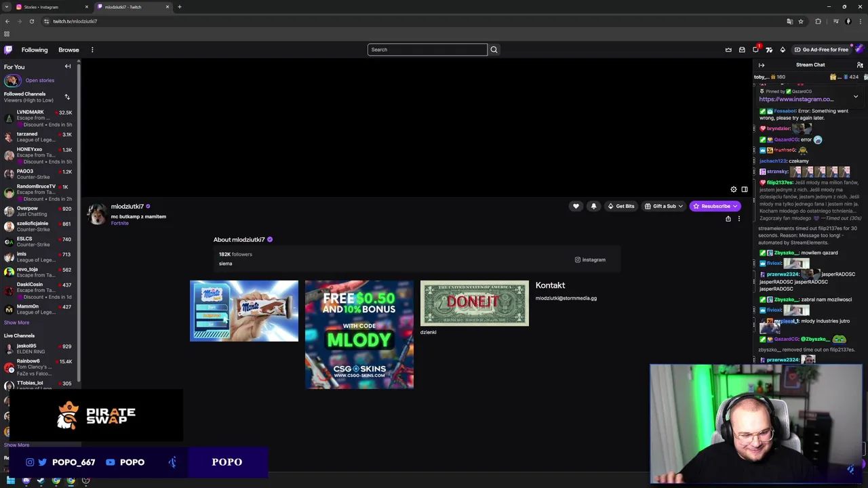868x488 pixels.
Task: Unfollow with the heart button
Action: pyautogui.click(x=576, y=206)
